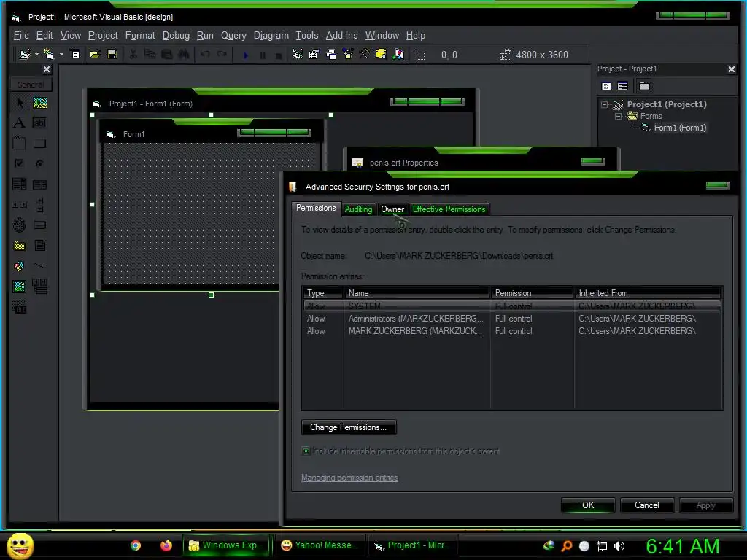747x560 pixels.
Task: Show the Toolbox via toolbar icon
Action: (365, 54)
